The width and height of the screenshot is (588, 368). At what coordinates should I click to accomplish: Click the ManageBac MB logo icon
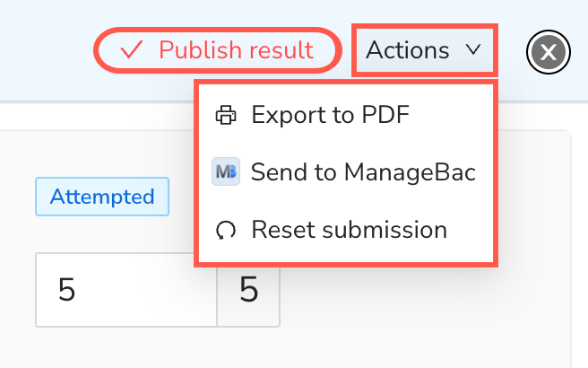pos(226,171)
